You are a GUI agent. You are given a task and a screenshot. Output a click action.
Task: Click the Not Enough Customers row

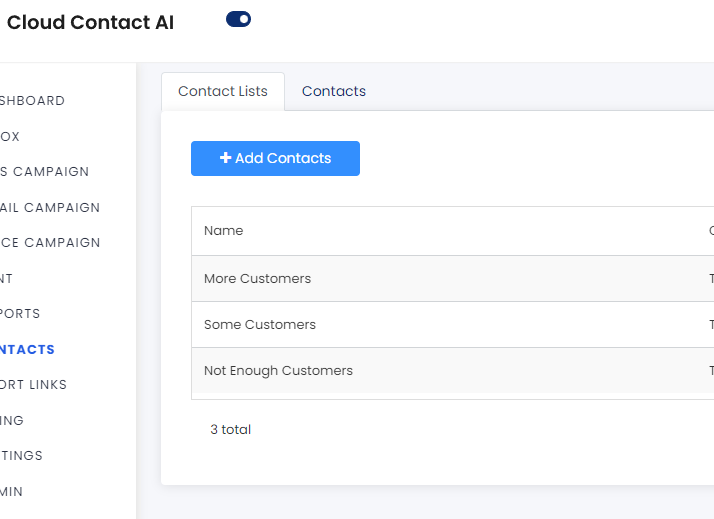pyautogui.click(x=278, y=371)
